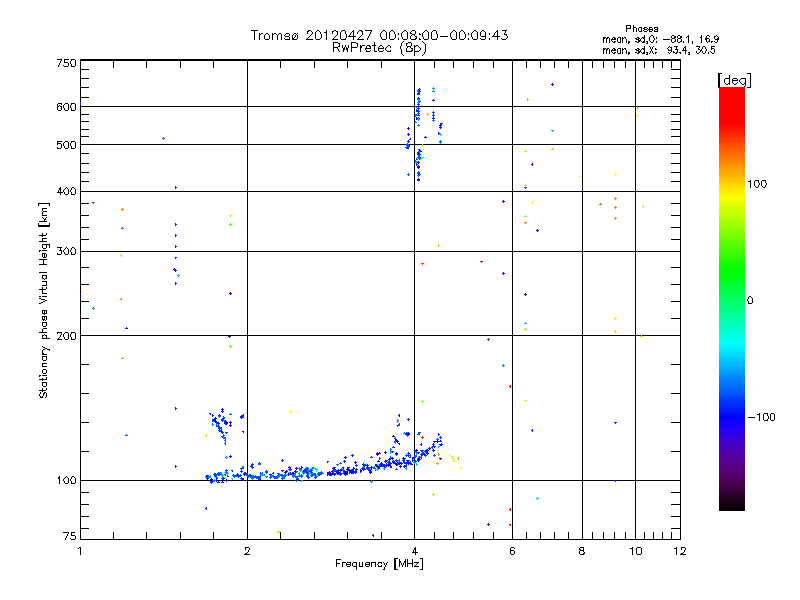Click the y-axis label '600'
Image resolution: width=800 pixels, height=600 pixels.
click(66, 107)
